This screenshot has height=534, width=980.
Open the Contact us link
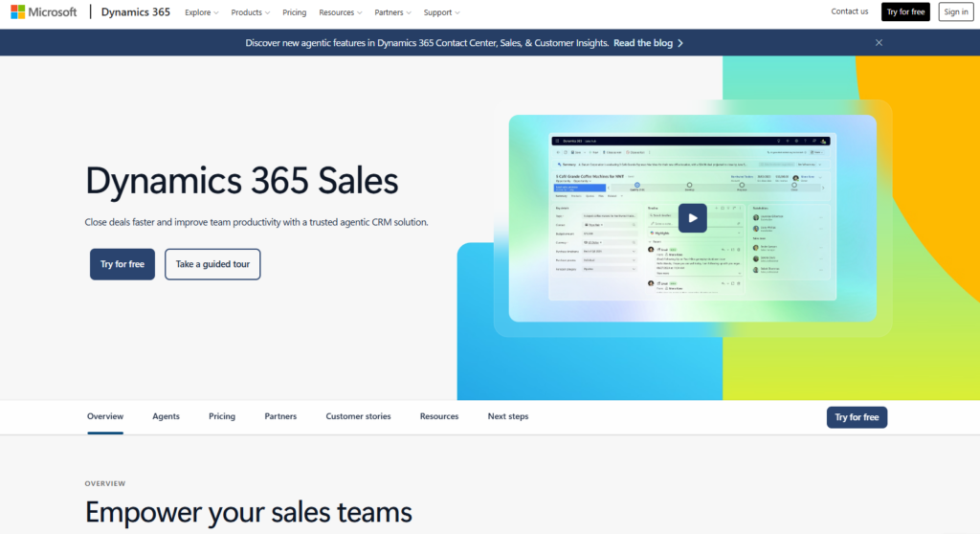point(850,11)
